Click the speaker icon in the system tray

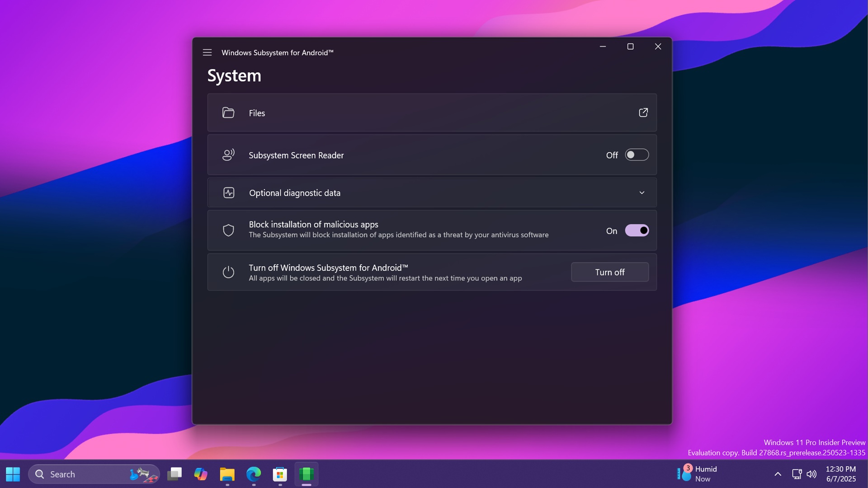pyautogui.click(x=811, y=474)
